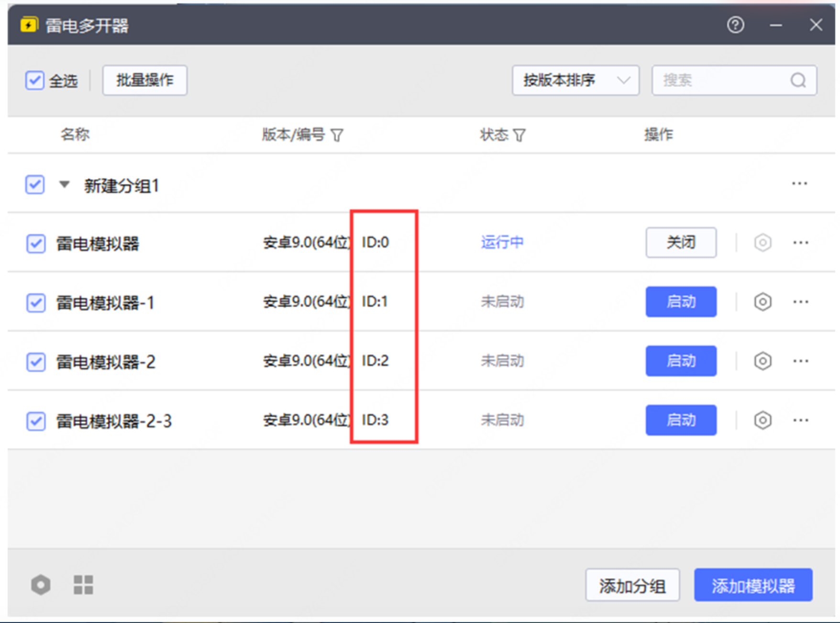
Task: Uncheck the 雷电模拟器-2-3 checkbox
Action: click(x=36, y=421)
